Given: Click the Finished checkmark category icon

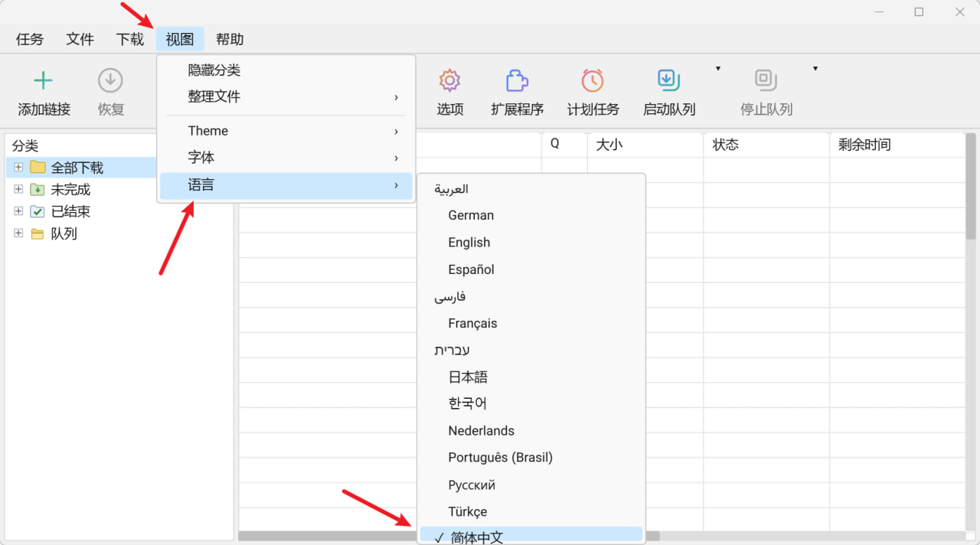Looking at the screenshot, I should [38, 211].
